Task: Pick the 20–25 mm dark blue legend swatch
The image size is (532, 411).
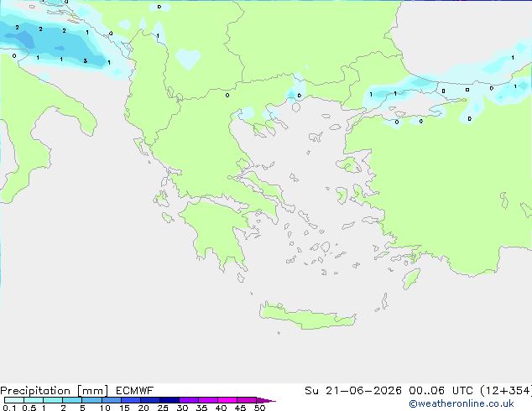Action: [150, 400]
